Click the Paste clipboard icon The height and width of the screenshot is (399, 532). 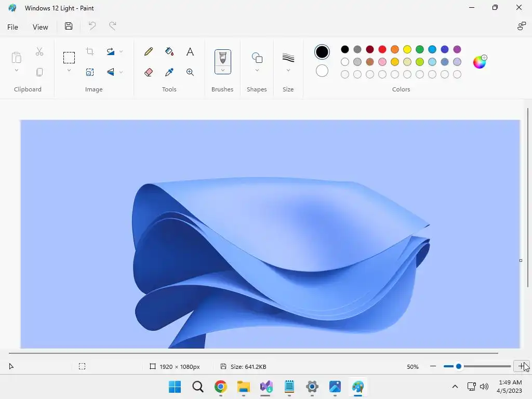pyautogui.click(x=16, y=57)
